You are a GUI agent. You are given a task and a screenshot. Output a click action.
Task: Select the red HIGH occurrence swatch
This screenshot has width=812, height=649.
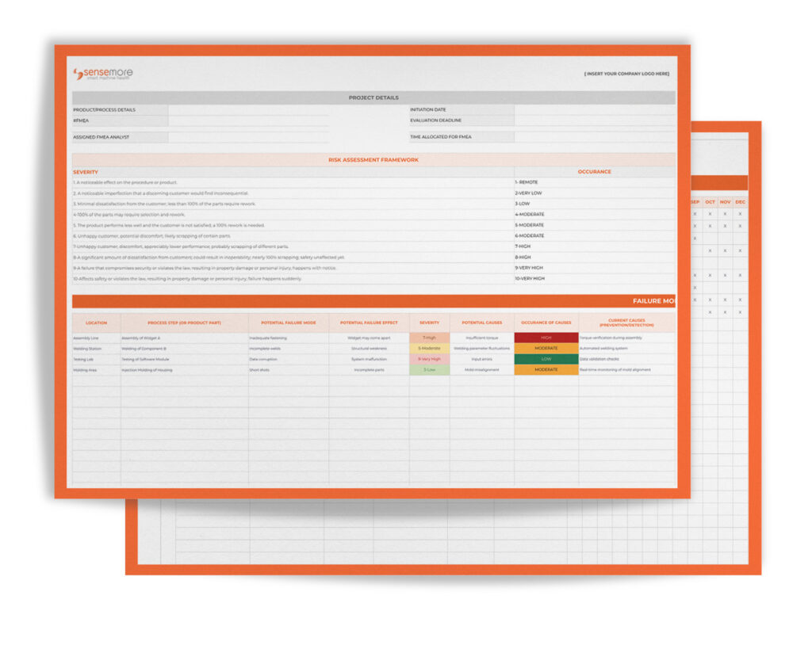[x=547, y=337]
